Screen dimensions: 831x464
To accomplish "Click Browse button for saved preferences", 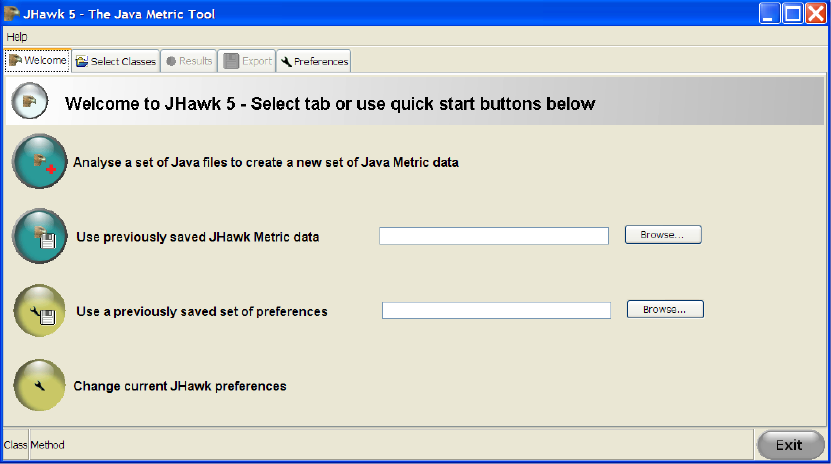I will click(665, 310).
